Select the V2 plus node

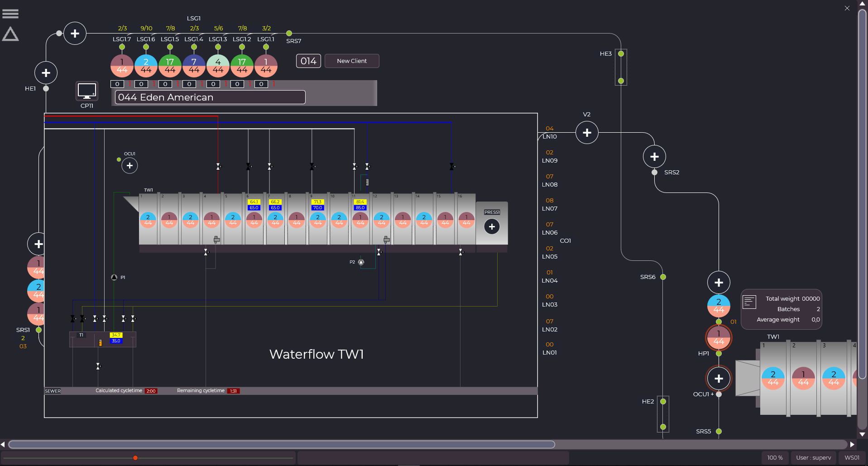coord(587,133)
